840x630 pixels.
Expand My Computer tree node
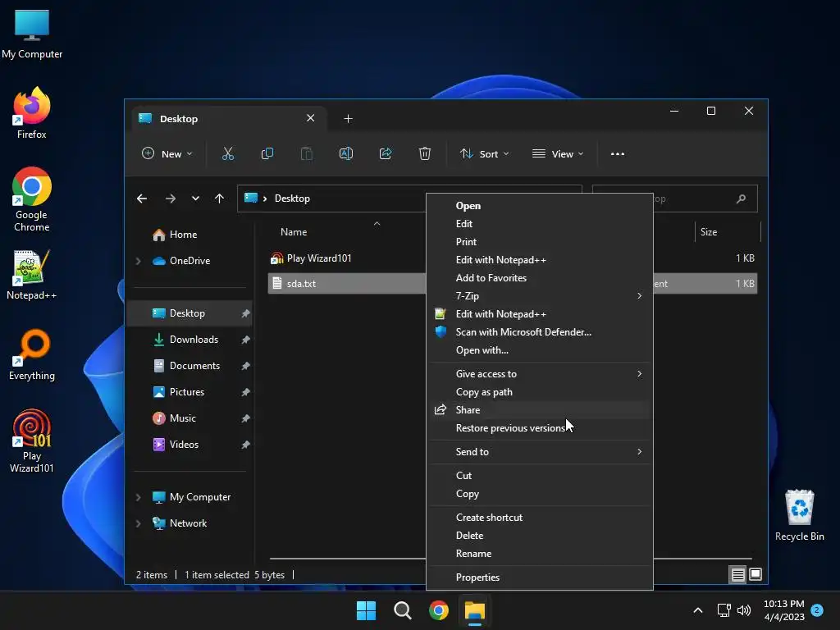[x=138, y=497]
